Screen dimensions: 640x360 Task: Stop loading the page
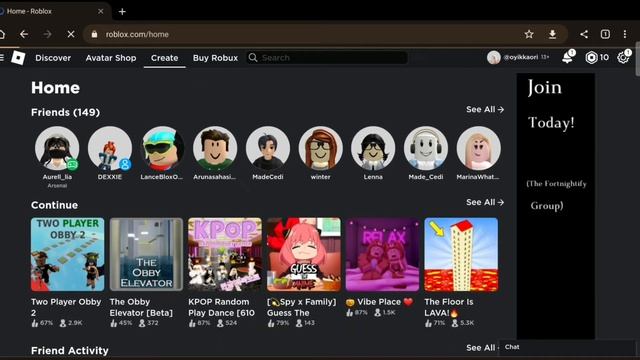click(x=71, y=34)
